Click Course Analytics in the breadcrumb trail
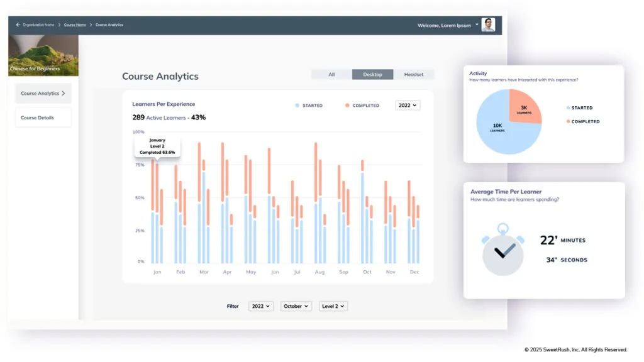 109,25
